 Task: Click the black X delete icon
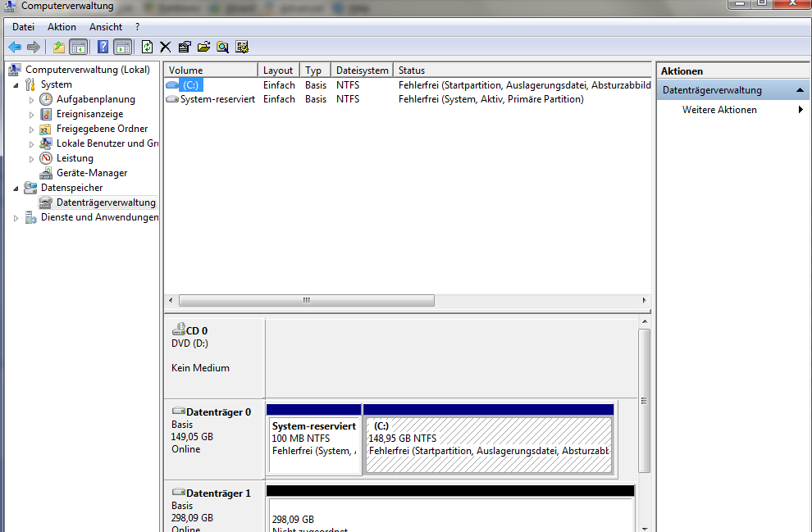pos(165,47)
